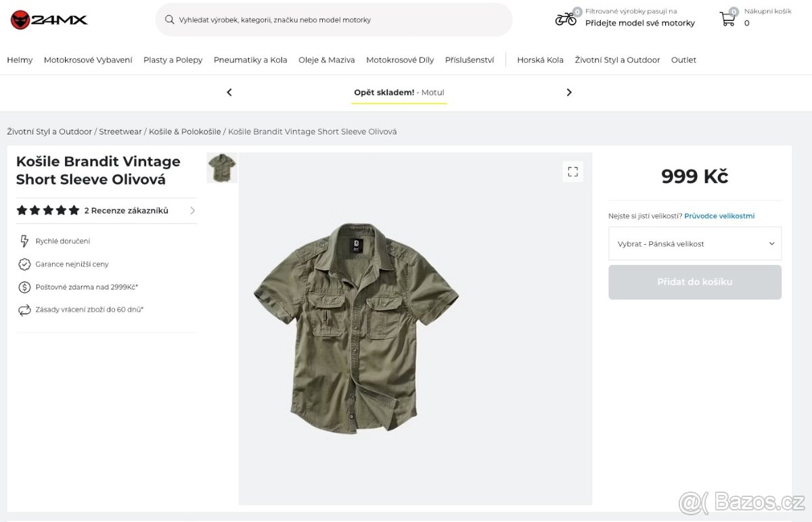Screen dimensions: 812x522
Task: Open 2 Recenze zákazníků link
Action: [127, 210]
